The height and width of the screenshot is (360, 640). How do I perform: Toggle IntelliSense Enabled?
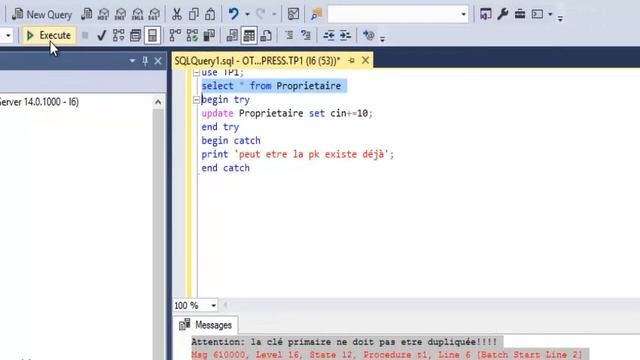152,36
